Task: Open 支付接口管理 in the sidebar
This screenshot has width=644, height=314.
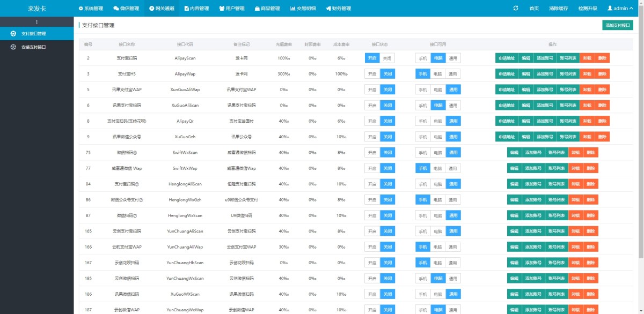Action: coord(36,33)
